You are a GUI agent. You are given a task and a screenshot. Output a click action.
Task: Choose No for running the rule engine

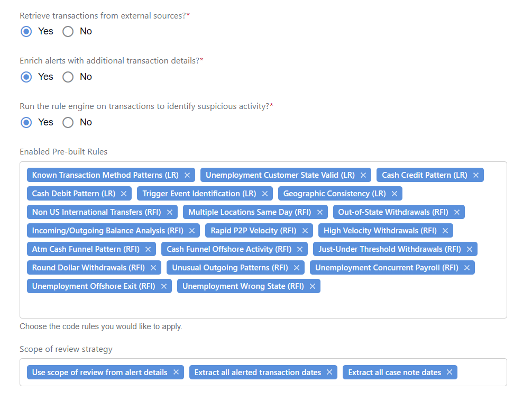point(68,123)
